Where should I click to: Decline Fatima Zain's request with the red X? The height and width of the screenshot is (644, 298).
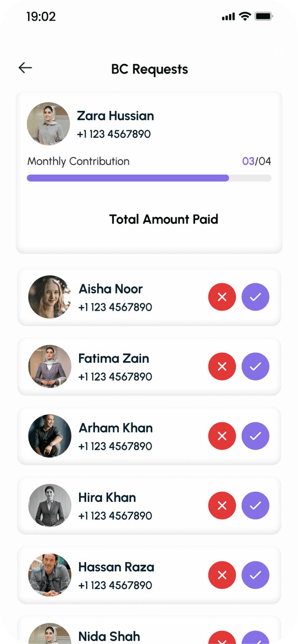222,367
